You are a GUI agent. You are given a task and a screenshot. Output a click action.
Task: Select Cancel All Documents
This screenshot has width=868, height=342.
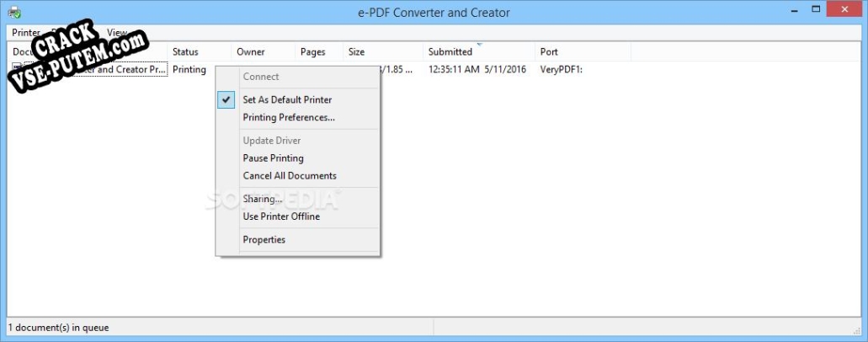tap(290, 176)
